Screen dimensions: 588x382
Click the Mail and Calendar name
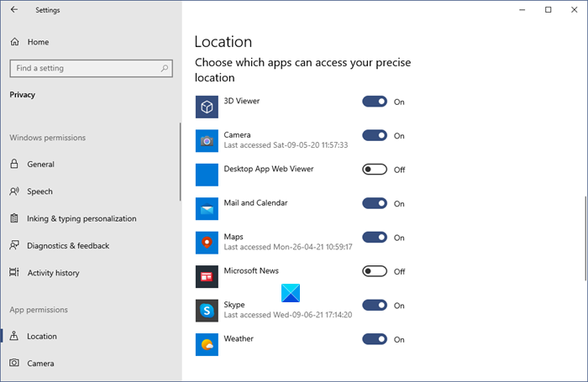pyautogui.click(x=255, y=203)
